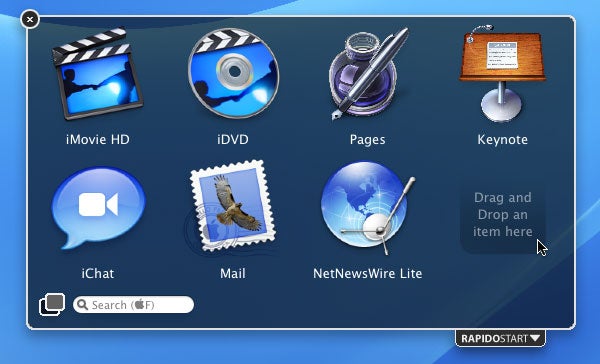Click the iMovie HD text label
Screen dimensions: 600x364
tap(98, 139)
